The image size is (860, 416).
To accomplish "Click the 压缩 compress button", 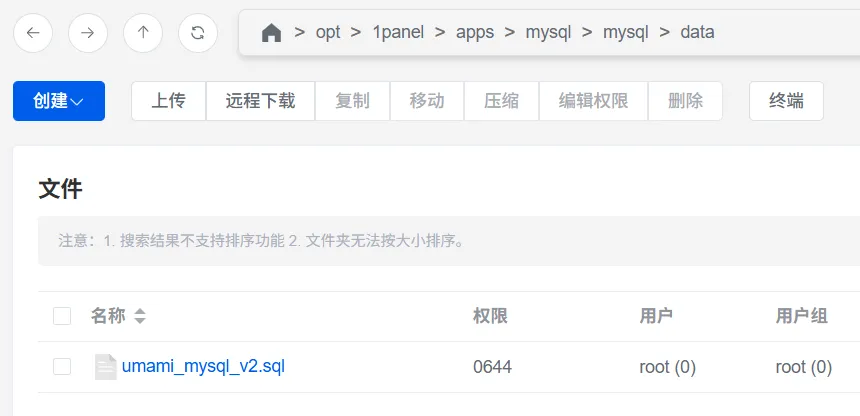I will [501, 101].
